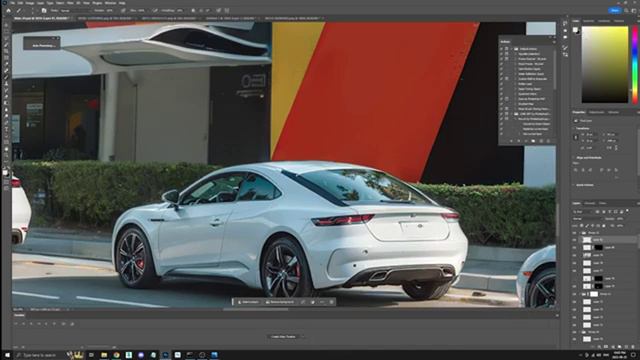
Task: Open Create Video Timeline dropdown arrow
Action: pyautogui.click(x=303, y=337)
